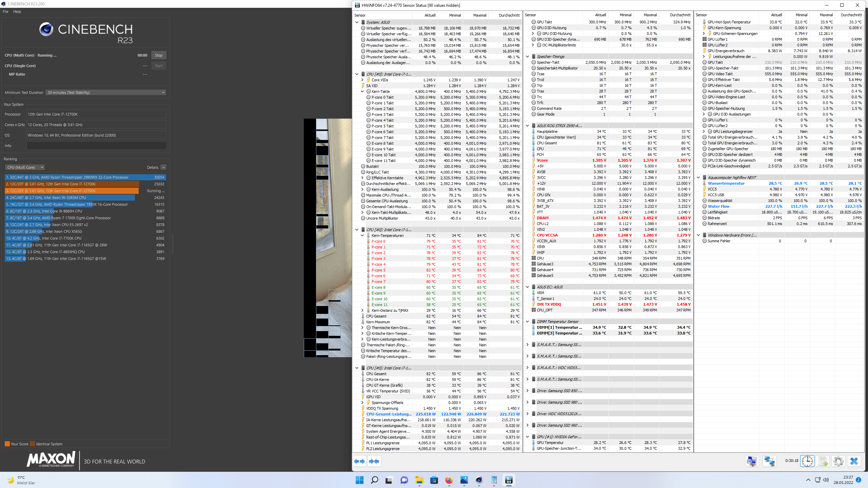Open HWiNFO sensor settings gear icon
The height and width of the screenshot is (488, 868).
838,461
